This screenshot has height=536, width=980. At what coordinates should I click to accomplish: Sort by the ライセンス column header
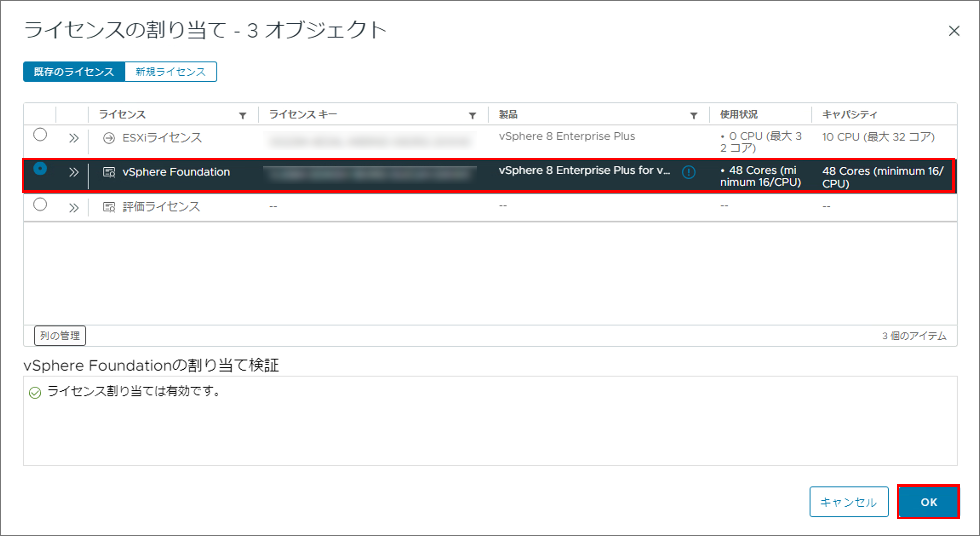[x=123, y=114]
